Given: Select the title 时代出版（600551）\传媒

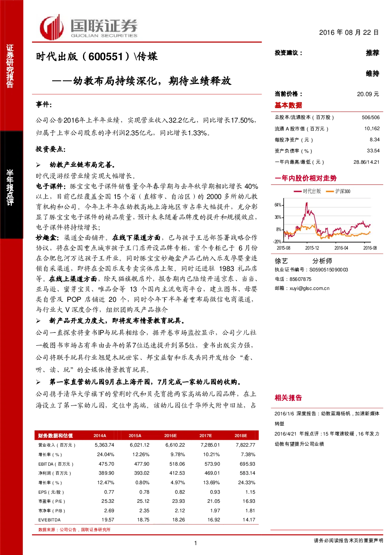Looking at the screenshot, I should coord(97,57).
